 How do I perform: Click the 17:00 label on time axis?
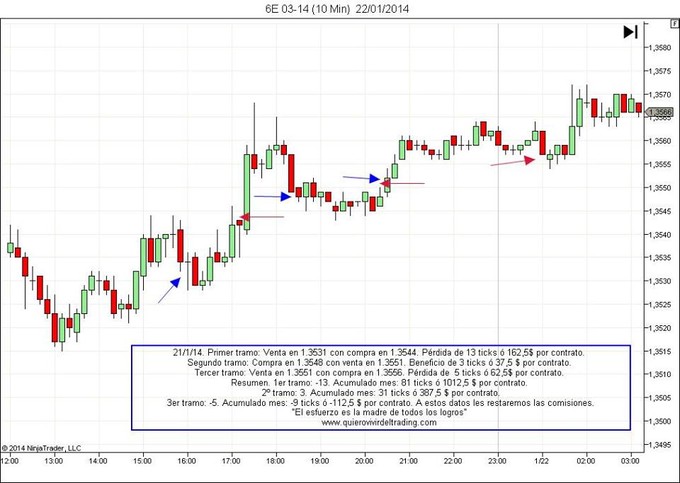click(x=229, y=461)
